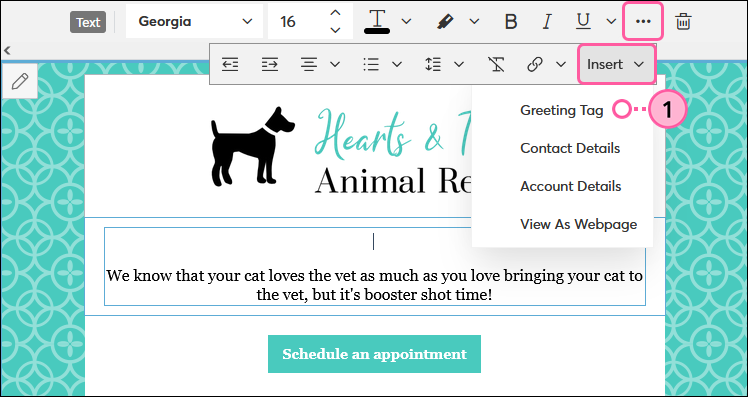Viewport: 748px width, 397px height.
Task: Click the Hearts & script logo text
Action: (x=392, y=134)
